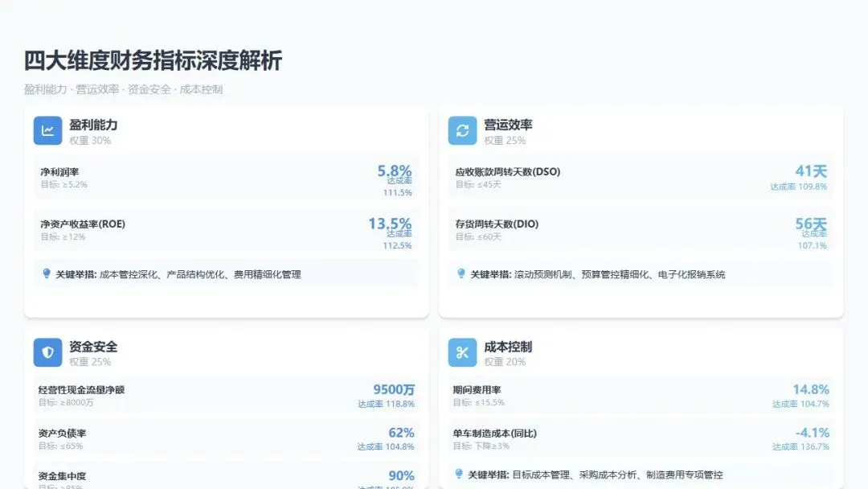This screenshot has height=489, width=868.
Task: Click subtitle 盈利能力 · 营运效率 · 资金安全 · 成本控制
Action: 123,90
